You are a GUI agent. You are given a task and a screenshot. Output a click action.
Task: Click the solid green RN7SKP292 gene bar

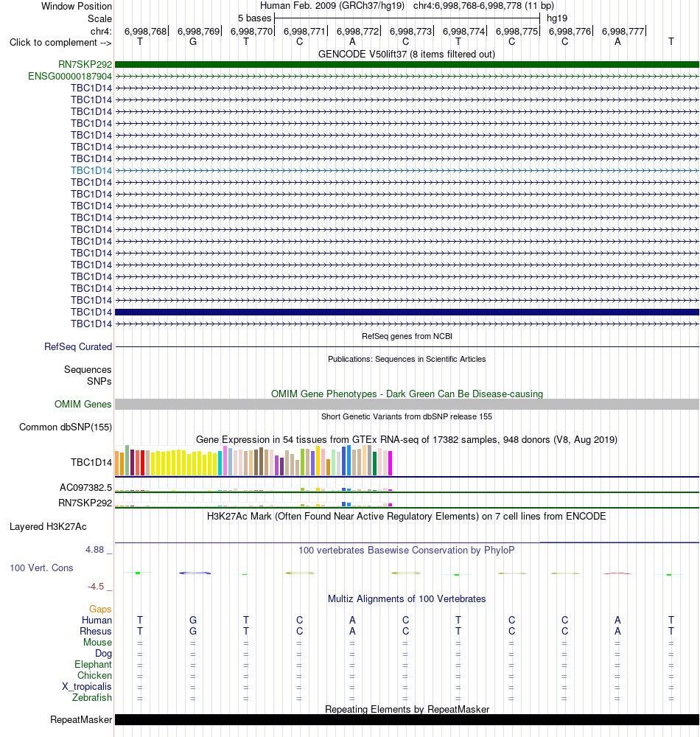[x=407, y=64]
